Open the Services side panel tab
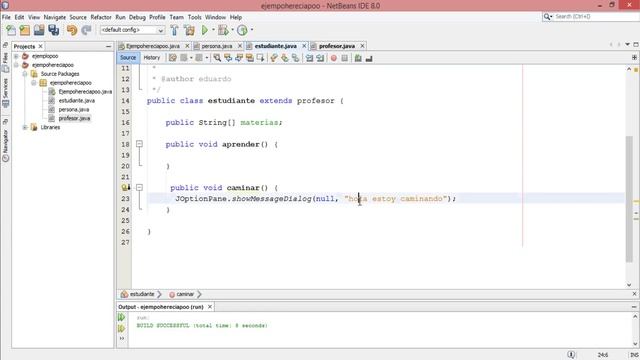 [x=5, y=93]
